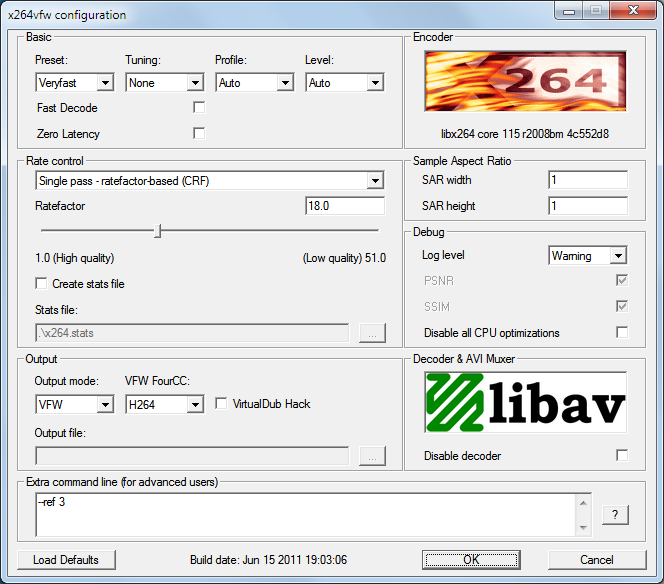Click in the Extra command line text box
This screenshot has width=664, height=584.
tap(306, 515)
